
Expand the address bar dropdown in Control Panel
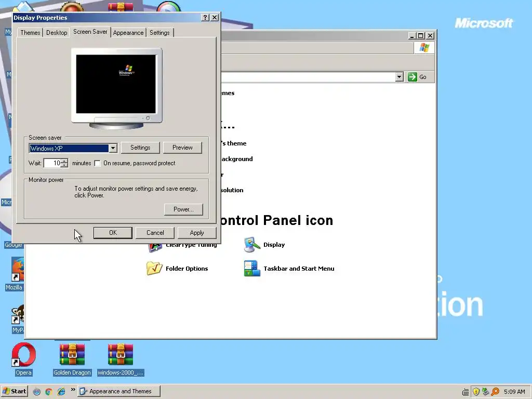click(x=400, y=77)
